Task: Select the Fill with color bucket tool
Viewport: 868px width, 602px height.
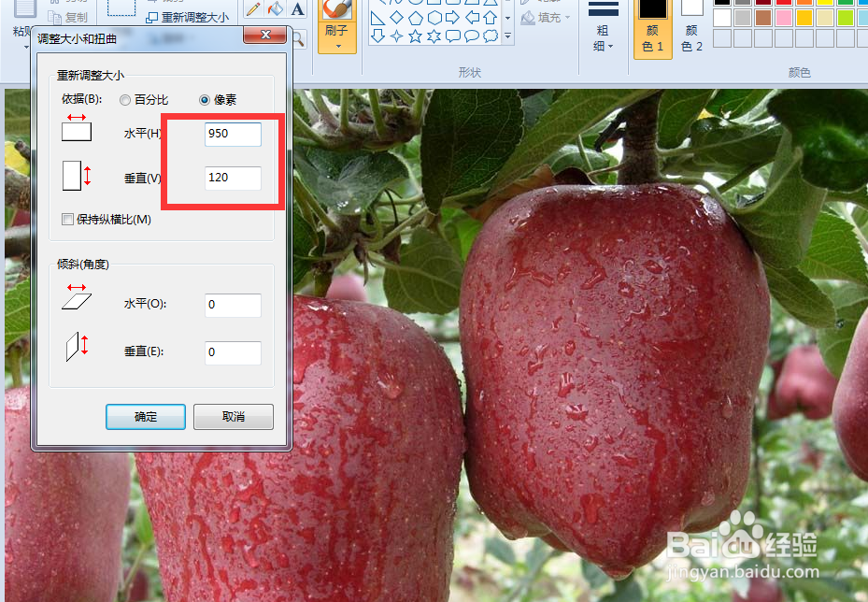Action: pyautogui.click(x=275, y=8)
